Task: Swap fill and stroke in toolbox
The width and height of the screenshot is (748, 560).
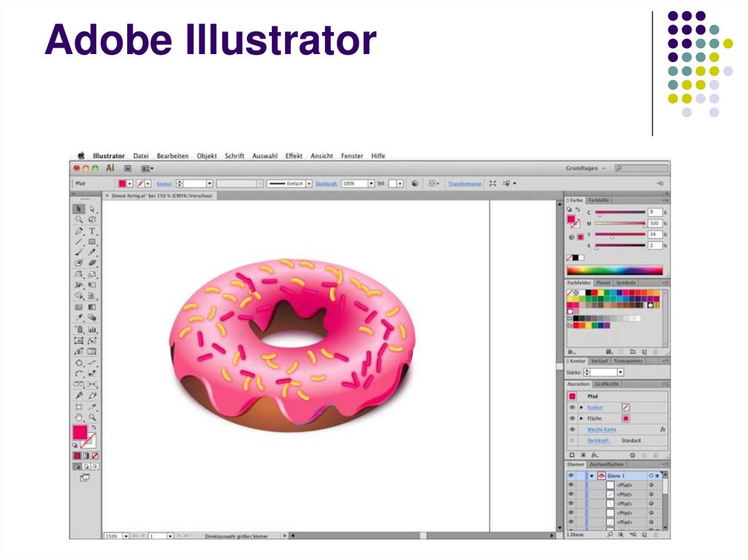Action: [x=94, y=427]
